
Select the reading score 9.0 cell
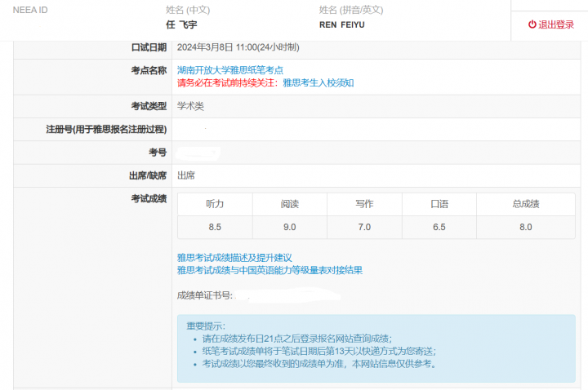coord(289,227)
